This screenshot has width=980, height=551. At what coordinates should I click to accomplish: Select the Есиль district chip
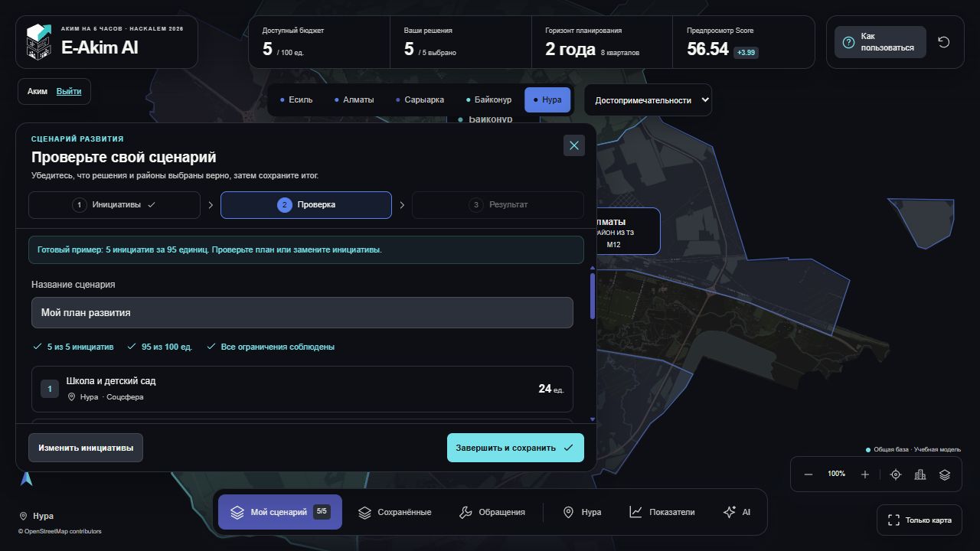point(296,99)
